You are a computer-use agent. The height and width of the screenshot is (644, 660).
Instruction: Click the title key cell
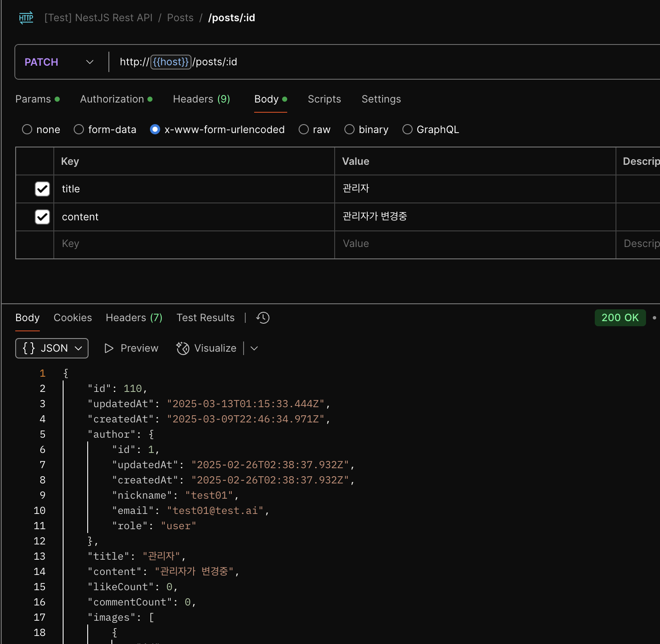(x=194, y=189)
